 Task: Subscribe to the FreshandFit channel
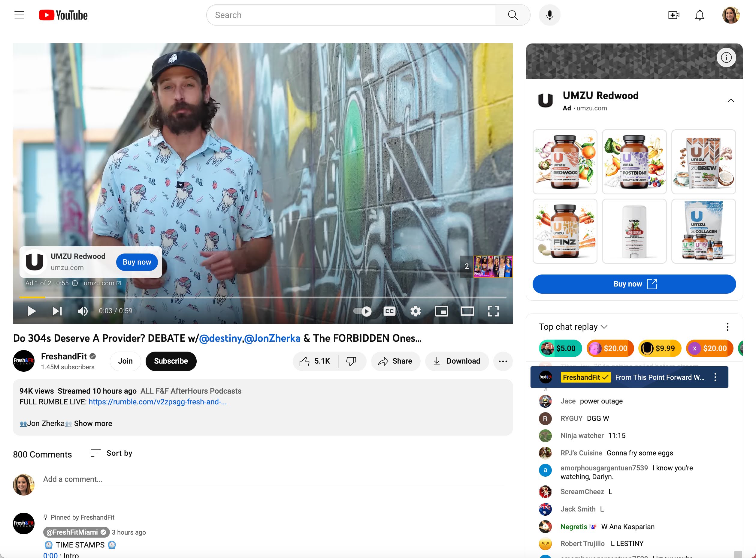(171, 361)
